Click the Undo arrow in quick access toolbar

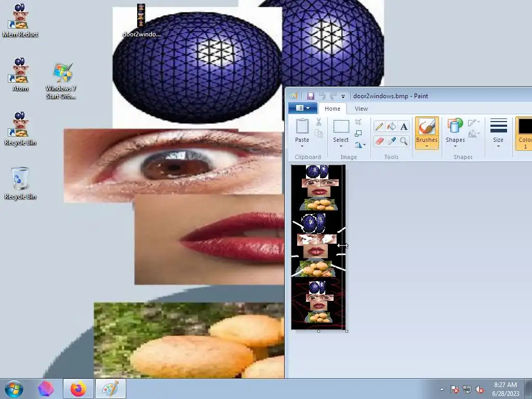click(322, 96)
